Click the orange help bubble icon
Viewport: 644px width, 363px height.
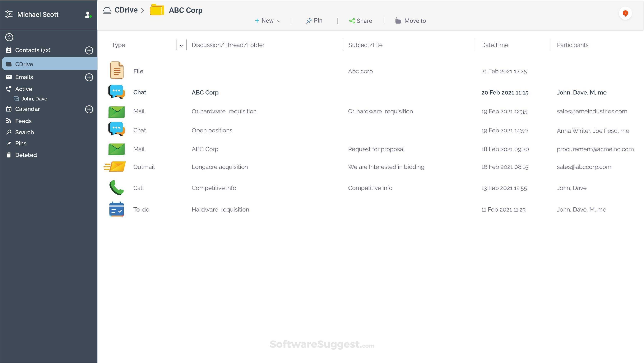[x=625, y=13]
